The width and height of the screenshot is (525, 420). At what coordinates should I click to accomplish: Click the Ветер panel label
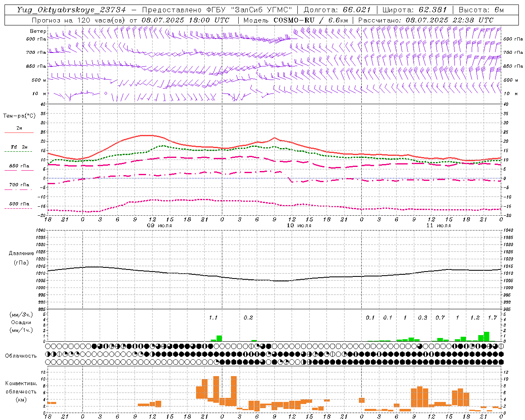[38, 31]
